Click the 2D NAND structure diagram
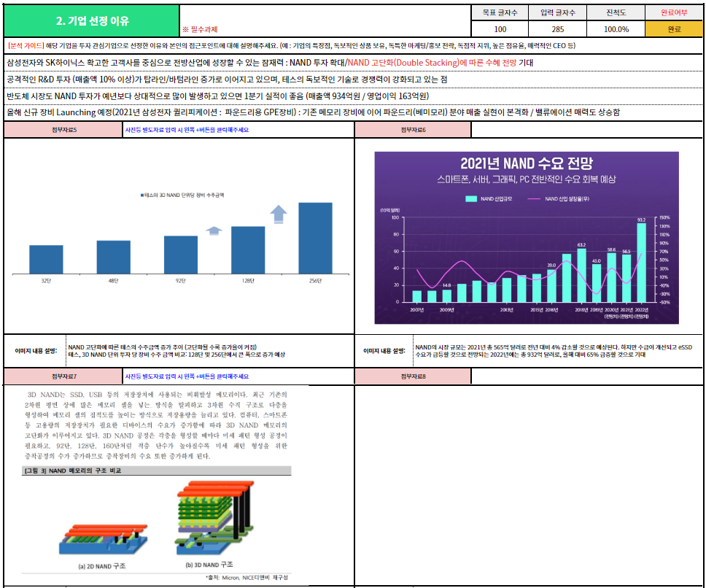 pos(103,539)
